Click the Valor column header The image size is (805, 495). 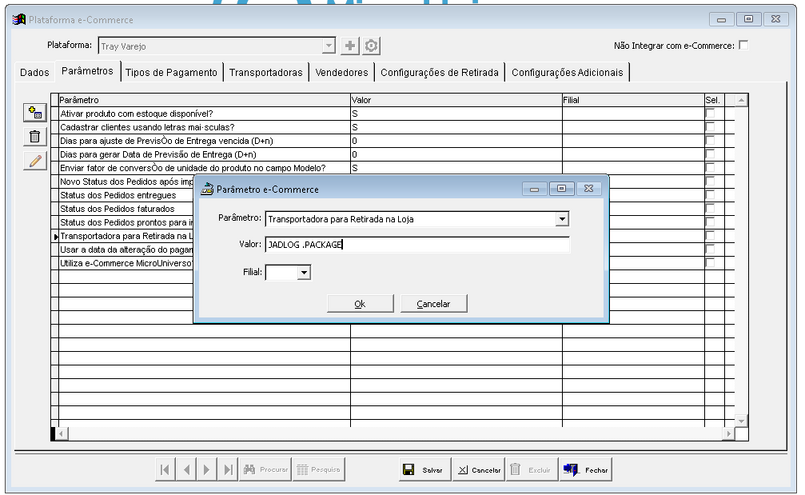coord(456,100)
